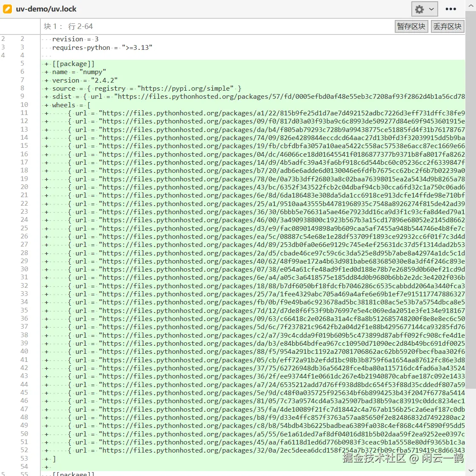The height and width of the screenshot is (476, 476).
Task: Click new line number 48 in gutter
Action: point(24,417)
